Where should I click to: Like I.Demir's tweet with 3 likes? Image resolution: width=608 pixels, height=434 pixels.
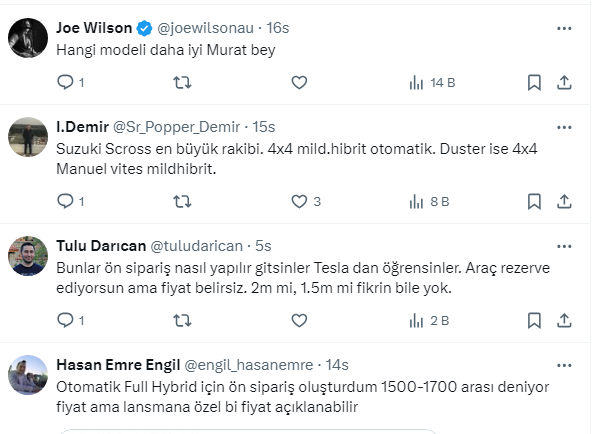[x=298, y=202]
